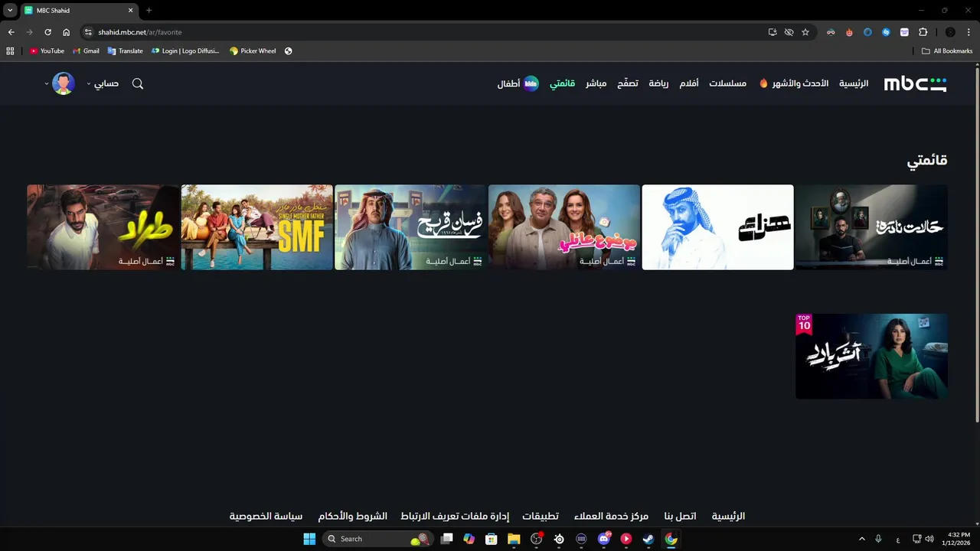Viewport: 980px width, 551px height.
Task: Open the Gmail bookmark
Action: (86, 51)
